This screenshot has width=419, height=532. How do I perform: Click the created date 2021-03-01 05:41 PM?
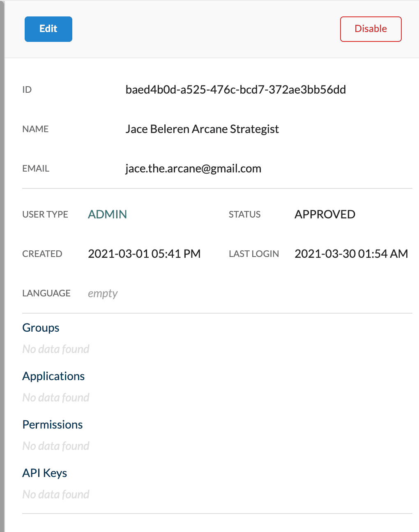tap(144, 254)
